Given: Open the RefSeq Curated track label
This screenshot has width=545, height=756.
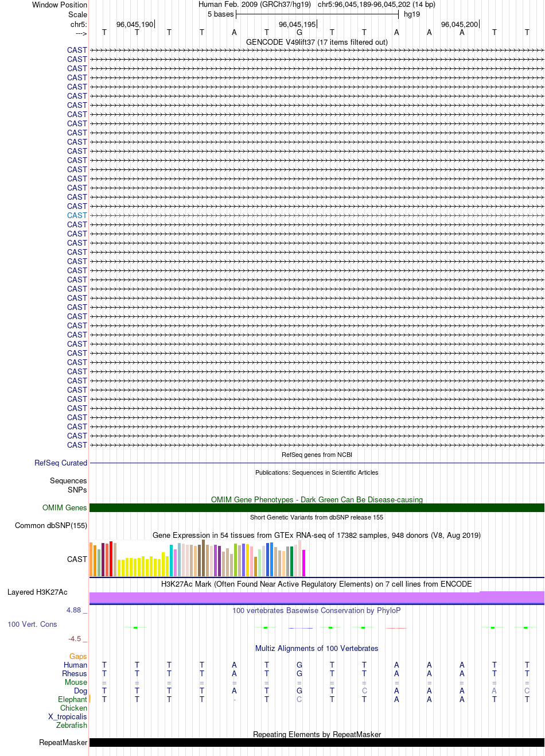Looking at the screenshot, I should tap(61, 463).
